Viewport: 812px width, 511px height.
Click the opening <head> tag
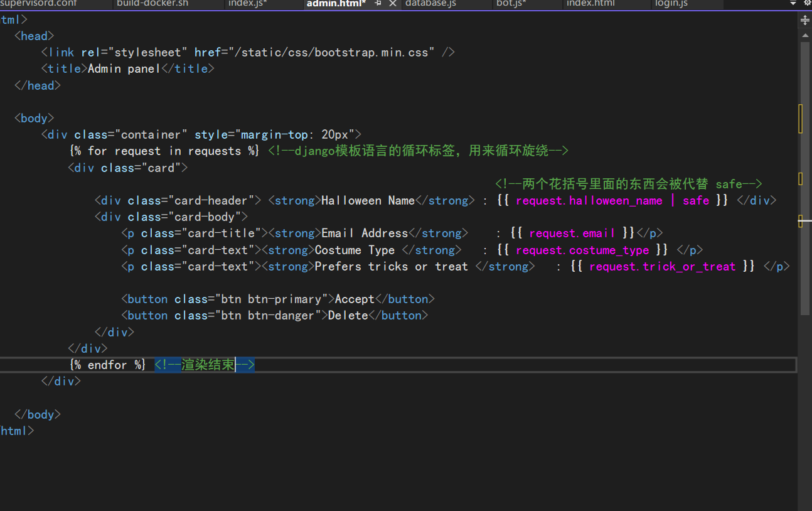[x=35, y=36]
